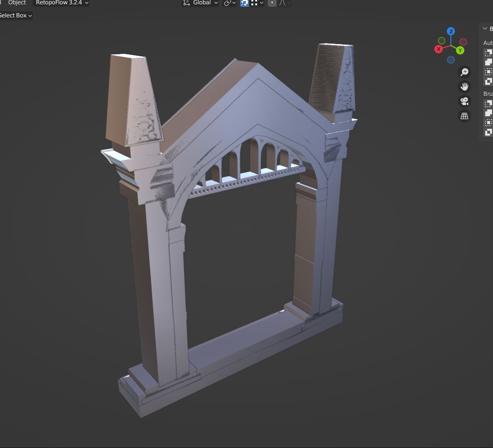Click the hand pan-view icon

[464, 87]
